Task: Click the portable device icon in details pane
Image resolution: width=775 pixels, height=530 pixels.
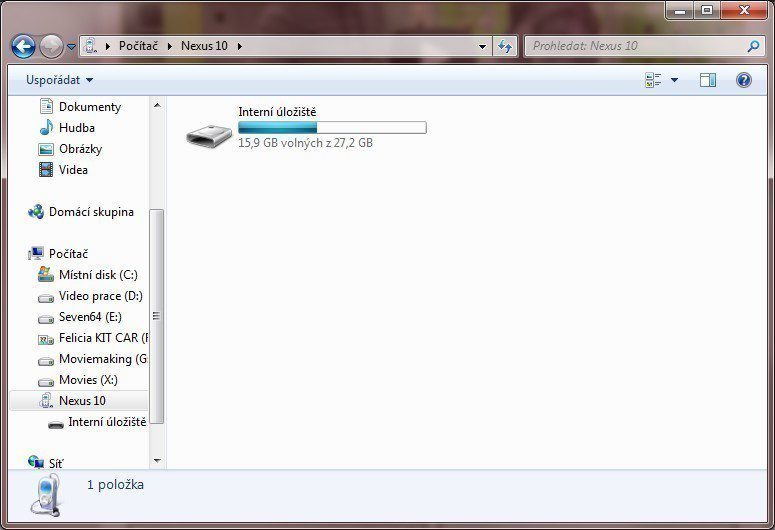Action: [46, 495]
